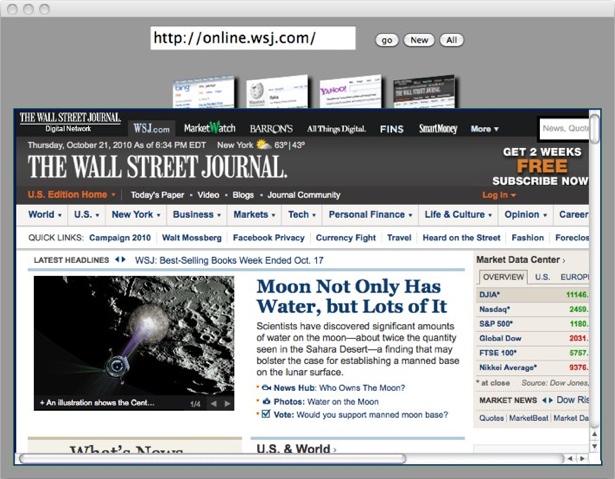The height and width of the screenshot is (479, 615).
Task: Open the Journal Community link
Action: [x=304, y=195]
